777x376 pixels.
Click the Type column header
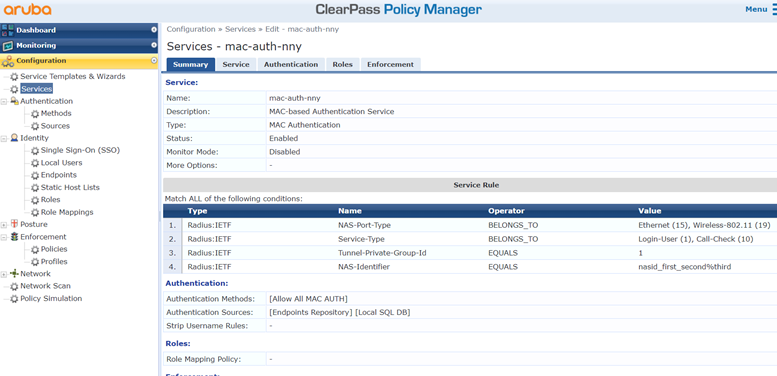pos(197,211)
